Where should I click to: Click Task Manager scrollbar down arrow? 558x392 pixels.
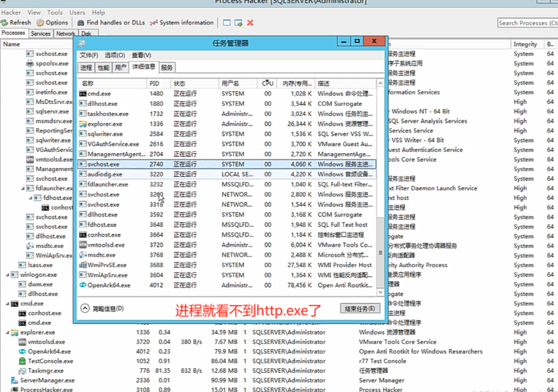click(x=380, y=293)
